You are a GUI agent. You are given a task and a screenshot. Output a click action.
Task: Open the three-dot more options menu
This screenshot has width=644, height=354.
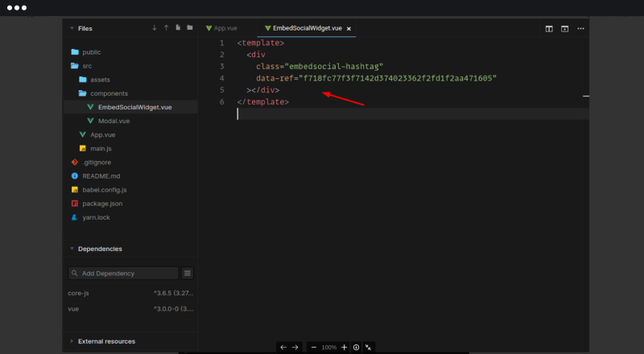tap(580, 29)
